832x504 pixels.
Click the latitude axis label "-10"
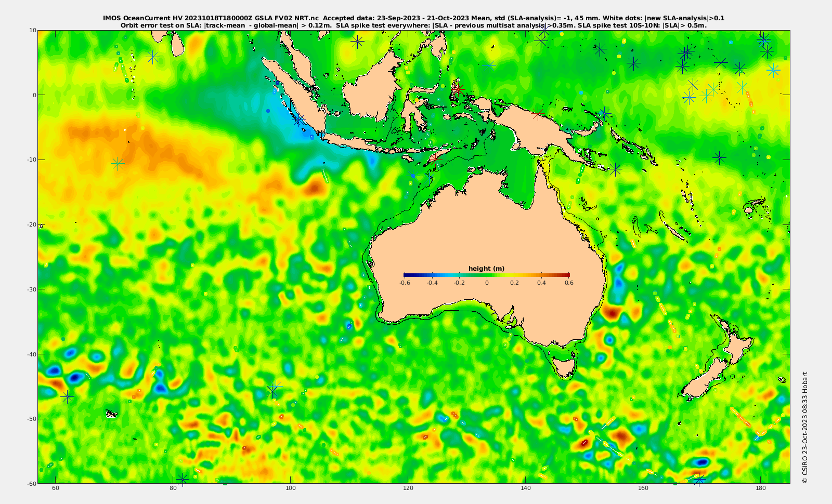tap(31, 160)
